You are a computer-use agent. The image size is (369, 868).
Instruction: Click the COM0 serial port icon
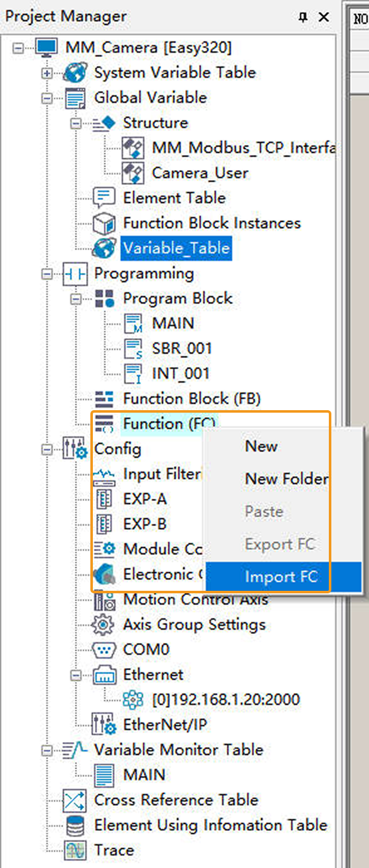pos(104,650)
